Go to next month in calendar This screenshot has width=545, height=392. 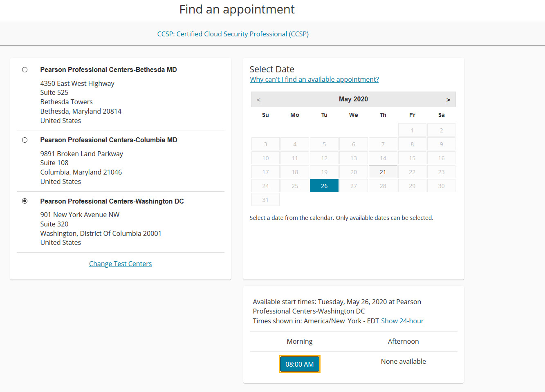(x=448, y=100)
